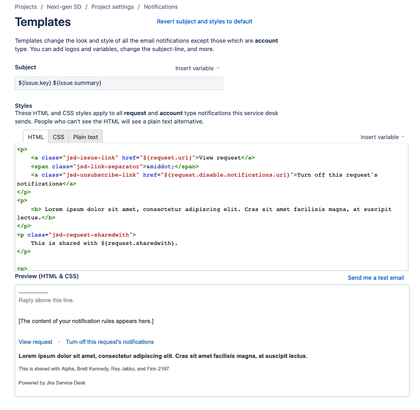The image size is (420, 410).
Task: Click the Powered by Jira Service Desk text
Action: click(x=52, y=383)
